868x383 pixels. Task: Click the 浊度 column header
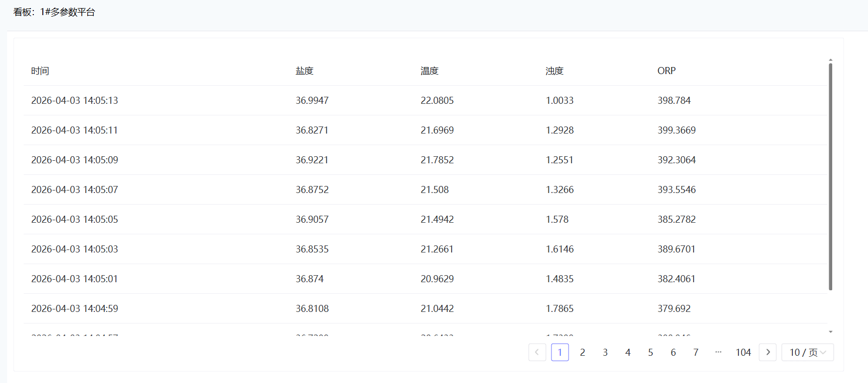pyautogui.click(x=554, y=71)
